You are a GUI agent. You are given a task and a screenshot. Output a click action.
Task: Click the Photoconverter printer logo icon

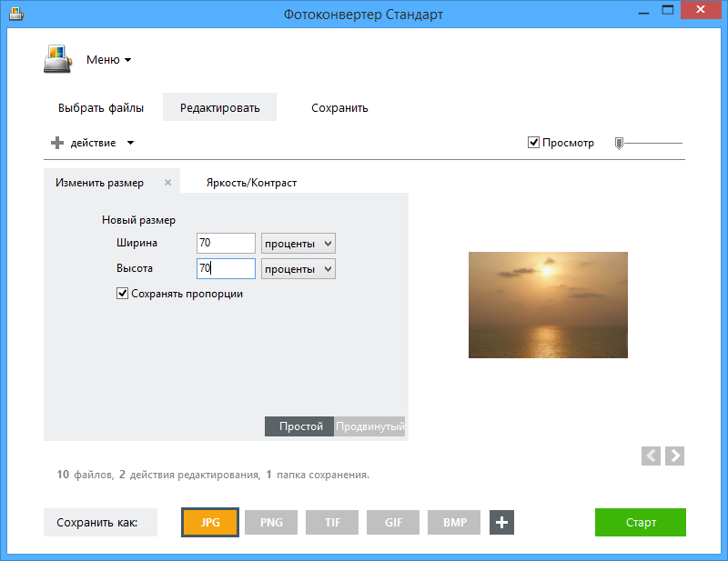pyautogui.click(x=58, y=59)
